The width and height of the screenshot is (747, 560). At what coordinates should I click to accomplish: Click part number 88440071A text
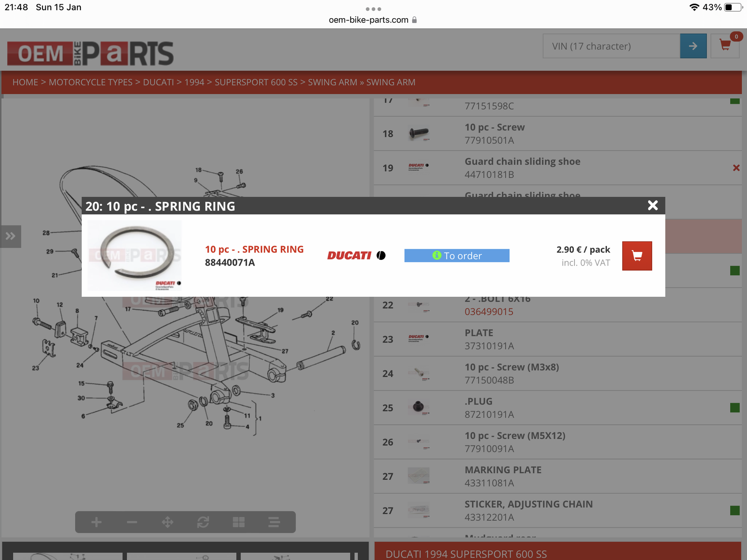[x=230, y=263]
